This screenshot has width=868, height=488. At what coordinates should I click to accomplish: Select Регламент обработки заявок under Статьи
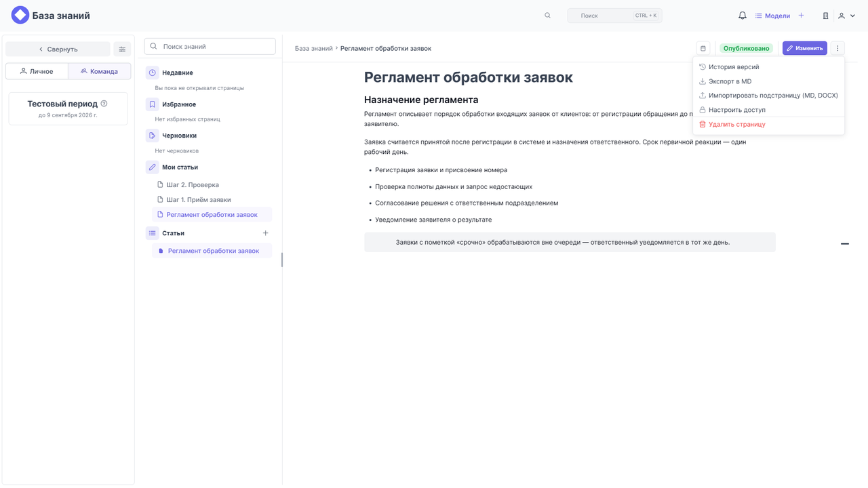point(212,251)
